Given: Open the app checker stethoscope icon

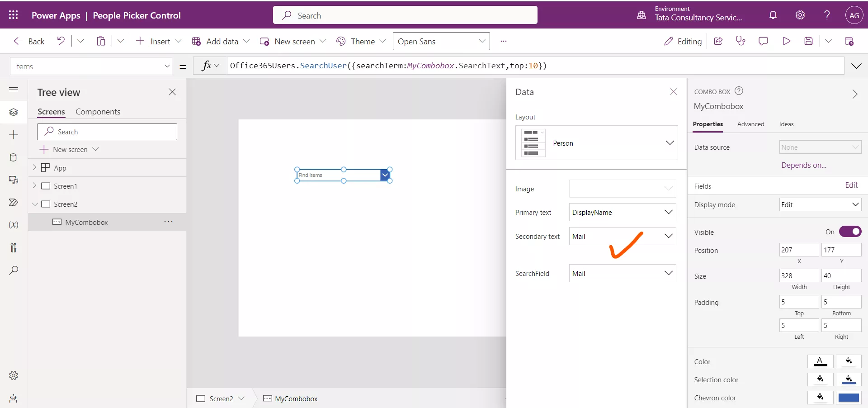Looking at the screenshot, I should (x=741, y=41).
